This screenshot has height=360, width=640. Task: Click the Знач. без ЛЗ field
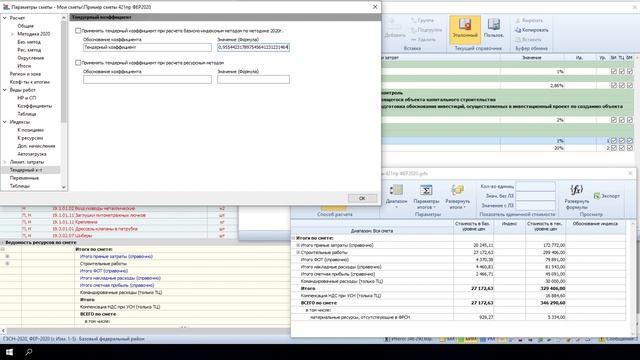[x=536, y=196]
